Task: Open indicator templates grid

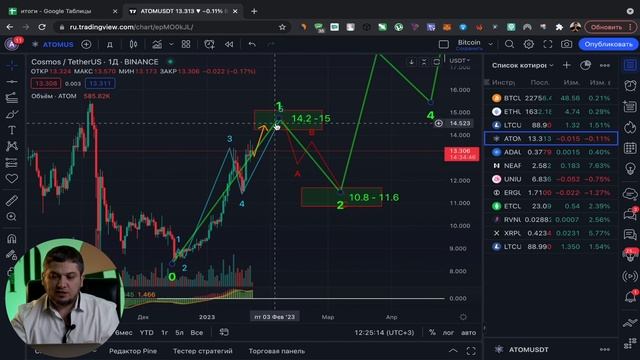Action: pos(186,44)
